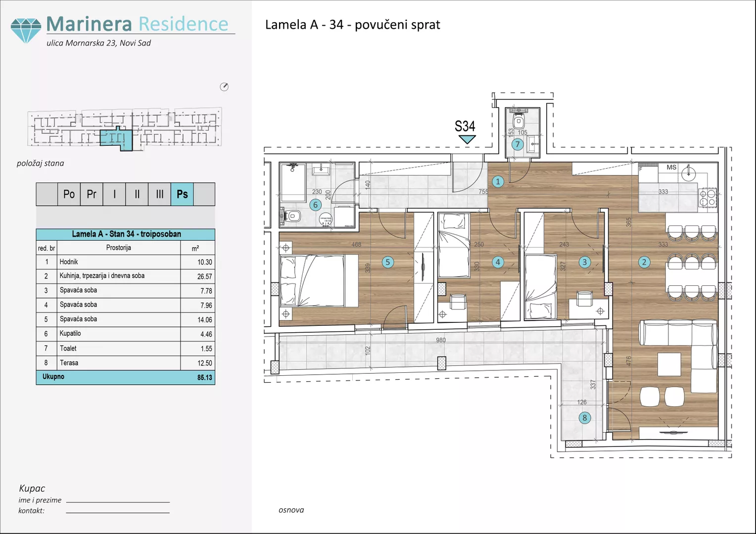Click the 'ime i prezime' name line field
756x534 pixels.
click(118, 501)
